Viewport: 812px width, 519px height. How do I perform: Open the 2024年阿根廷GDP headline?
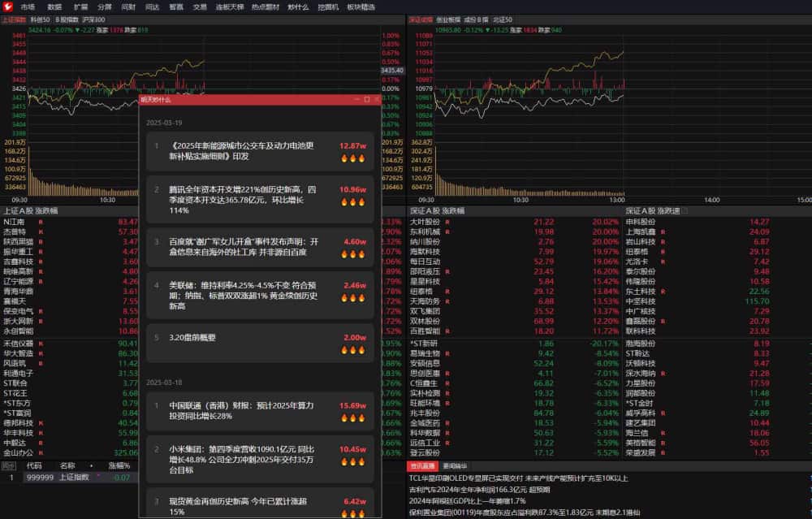pyautogui.click(x=467, y=501)
